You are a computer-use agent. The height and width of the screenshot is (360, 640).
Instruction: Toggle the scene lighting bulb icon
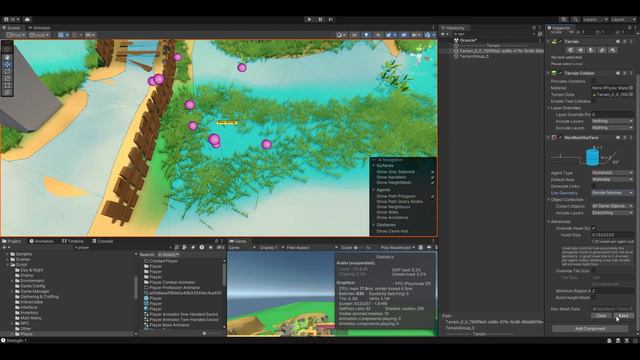point(366,35)
